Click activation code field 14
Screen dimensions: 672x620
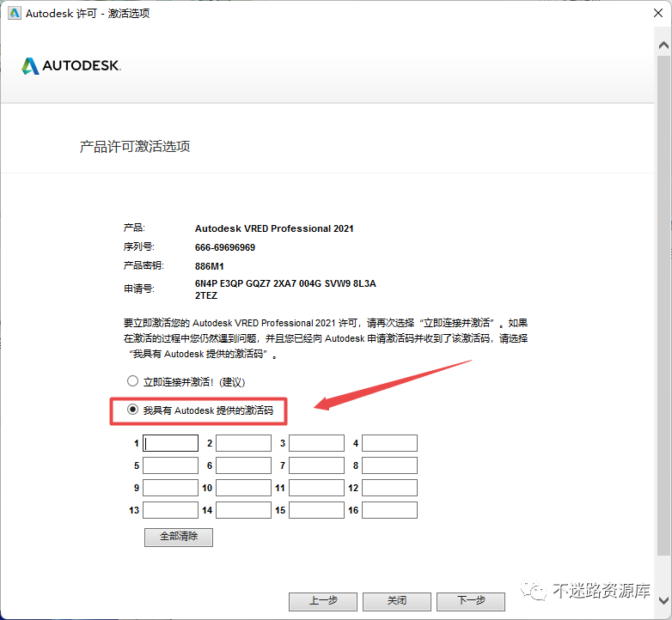(x=243, y=510)
